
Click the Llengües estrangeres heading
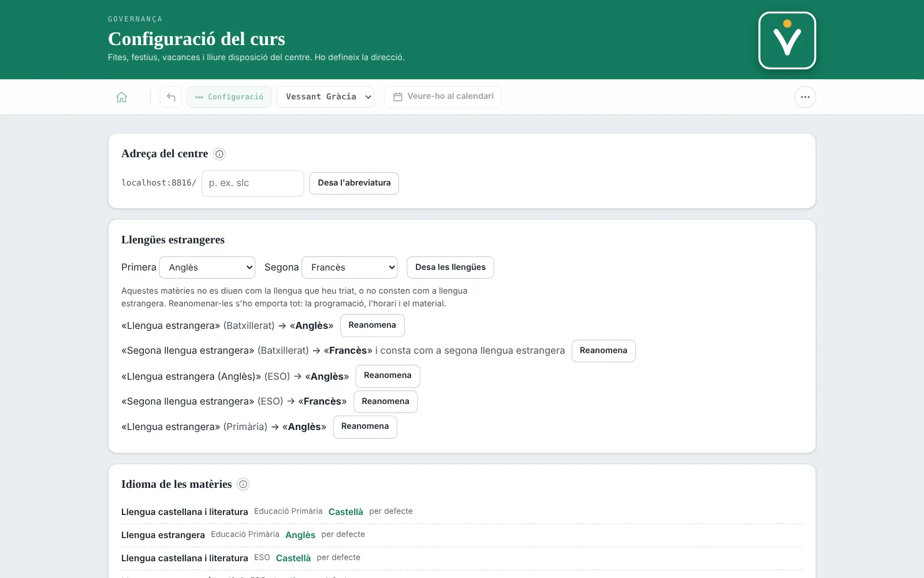pyautogui.click(x=173, y=240)
